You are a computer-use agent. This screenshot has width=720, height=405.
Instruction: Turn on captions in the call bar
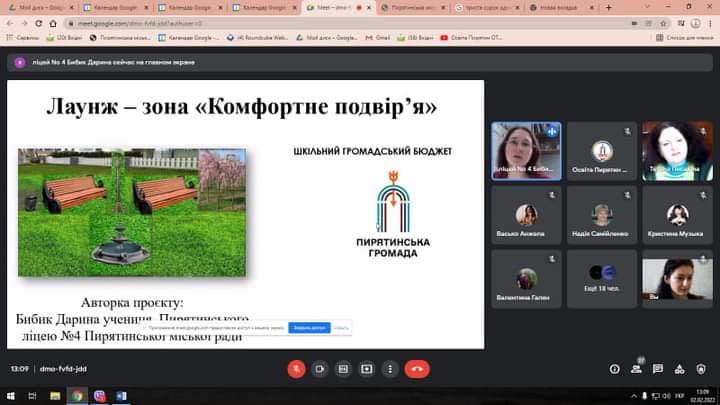[x=343, y=368]
